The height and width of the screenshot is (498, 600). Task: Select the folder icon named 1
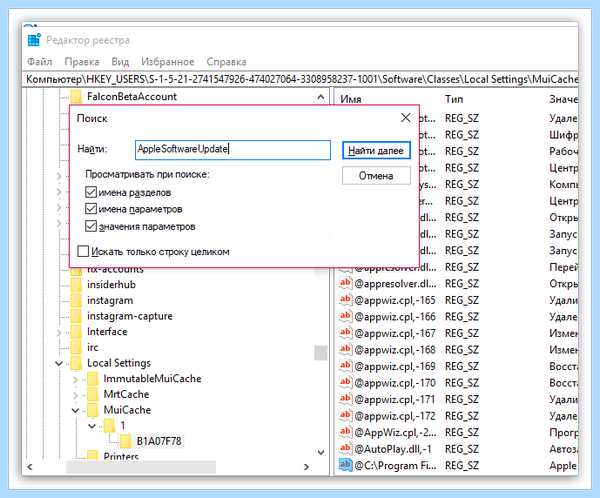point(109,426)
